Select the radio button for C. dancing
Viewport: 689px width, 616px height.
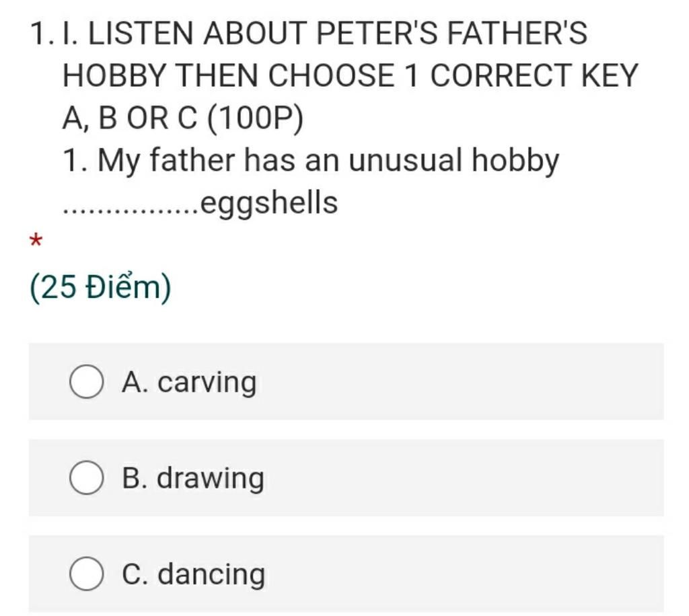coord(87,574)
